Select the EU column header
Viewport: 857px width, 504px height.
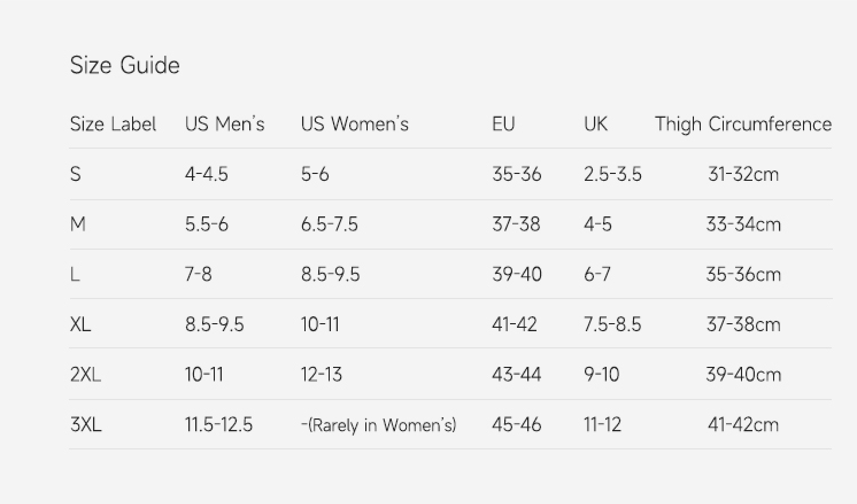[503, 124]
